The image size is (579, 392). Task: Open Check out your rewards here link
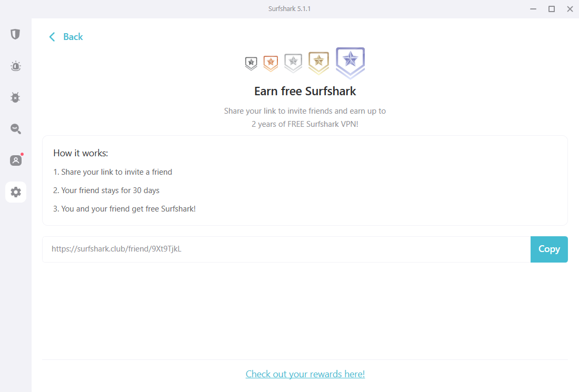coord(305,374)
